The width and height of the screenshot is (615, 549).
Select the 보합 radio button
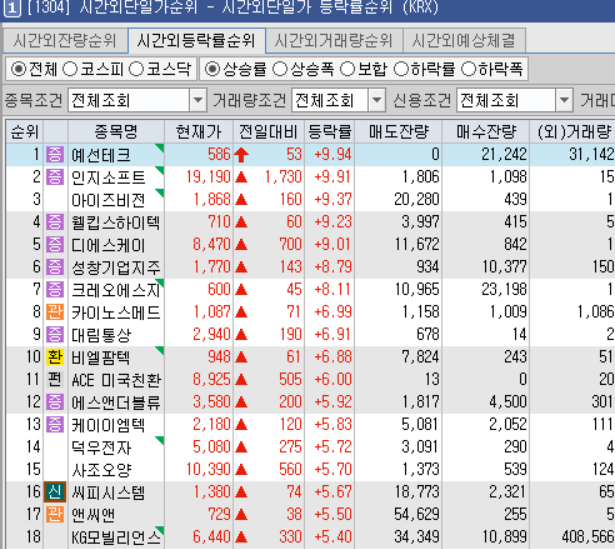[x=347, y=69]
